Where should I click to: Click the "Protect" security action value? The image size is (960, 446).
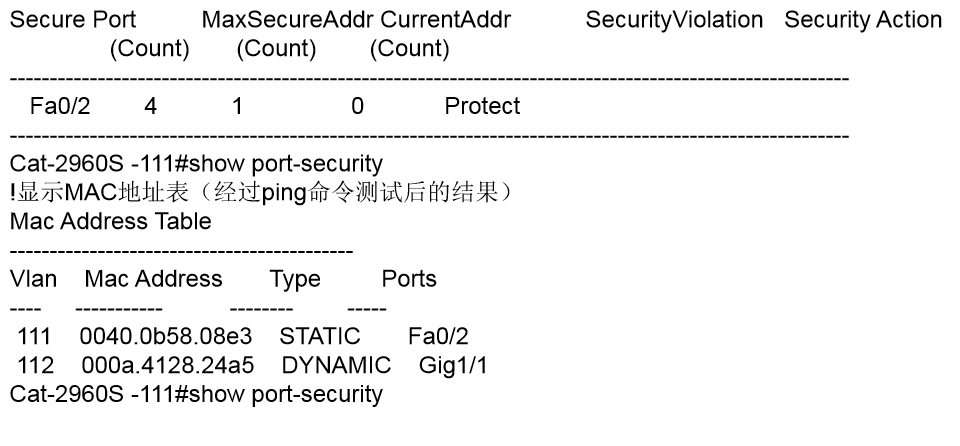[482, 106]
